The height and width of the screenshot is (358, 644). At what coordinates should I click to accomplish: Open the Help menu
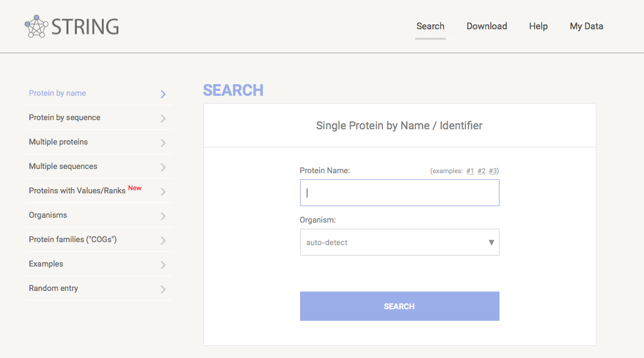pyautogui.click(x=538, y=26)
